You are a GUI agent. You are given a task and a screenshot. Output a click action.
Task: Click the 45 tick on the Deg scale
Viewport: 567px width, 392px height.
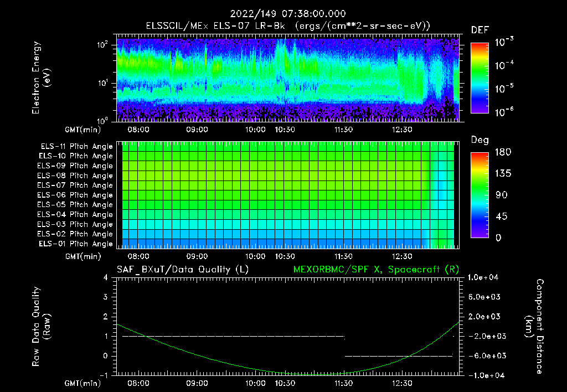click(502, 216)
